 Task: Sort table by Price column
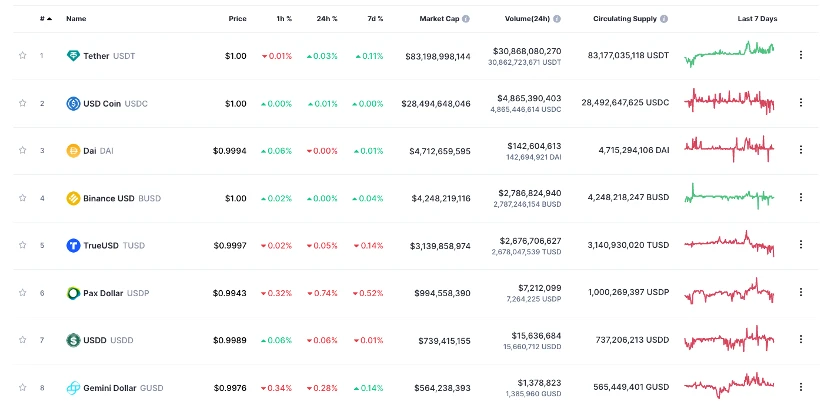pyautogui.click(x=237, y=19)
